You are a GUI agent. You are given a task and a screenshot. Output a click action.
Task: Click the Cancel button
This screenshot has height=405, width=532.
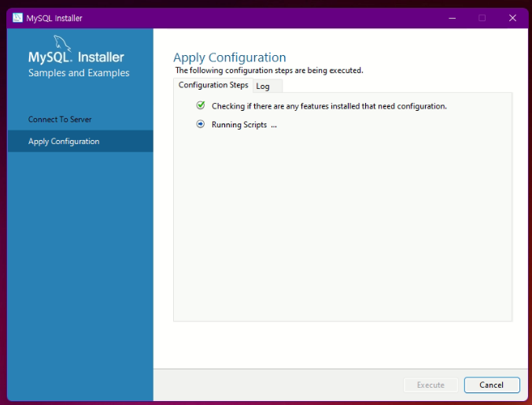pyautogui.click(x=492, y=385)
